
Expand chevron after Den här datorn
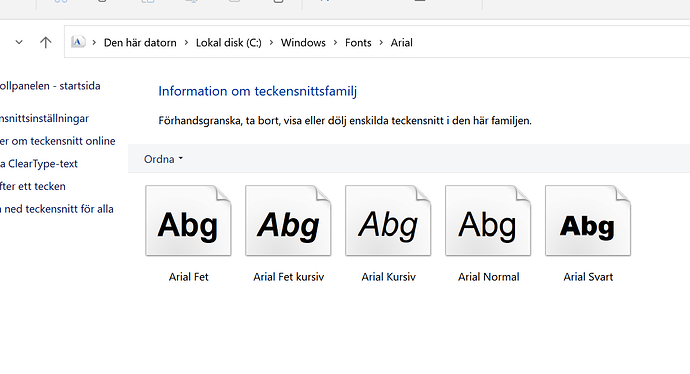(x=186, y=43)
